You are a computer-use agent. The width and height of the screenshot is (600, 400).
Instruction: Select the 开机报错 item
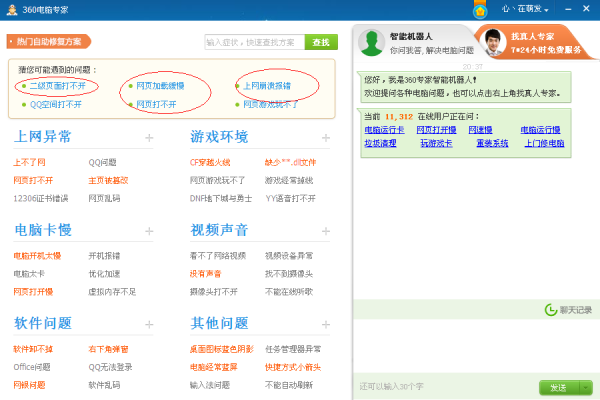point(104,256)
